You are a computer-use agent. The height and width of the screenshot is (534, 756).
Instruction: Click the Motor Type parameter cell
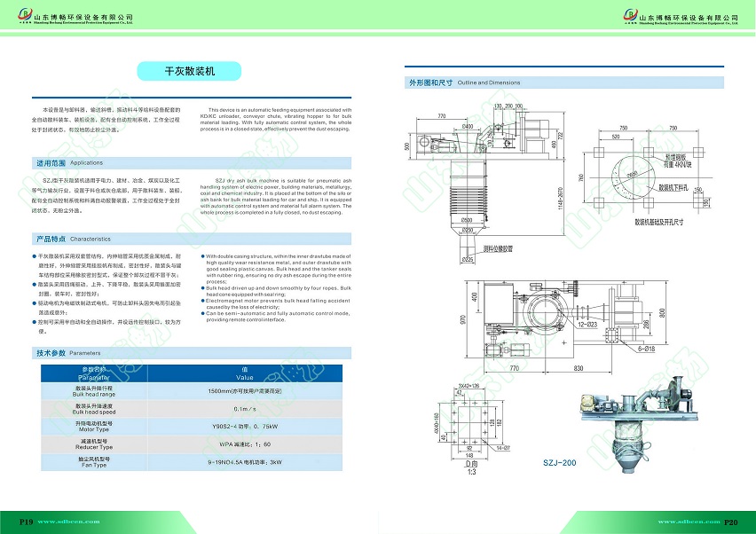click(94, 427)
